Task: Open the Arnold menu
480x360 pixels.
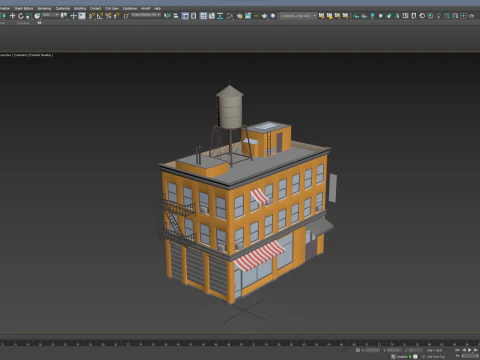Action: pos(145,8)
